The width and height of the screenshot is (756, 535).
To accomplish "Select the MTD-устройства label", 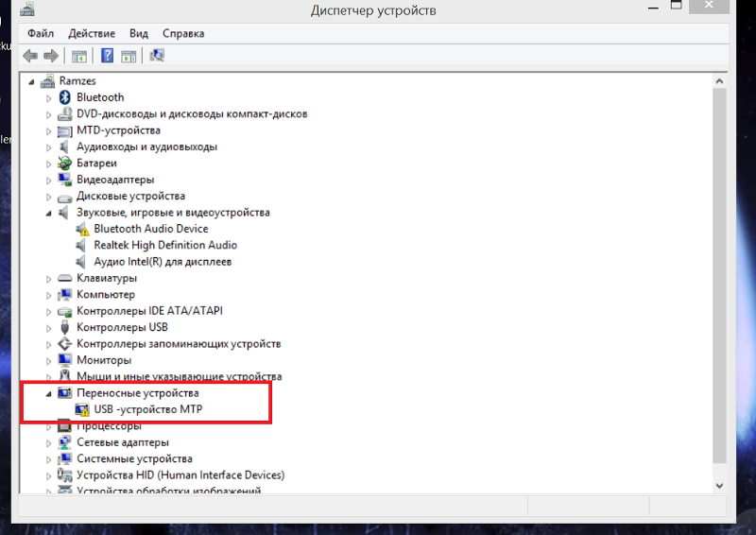I will [x=118, y=130].
